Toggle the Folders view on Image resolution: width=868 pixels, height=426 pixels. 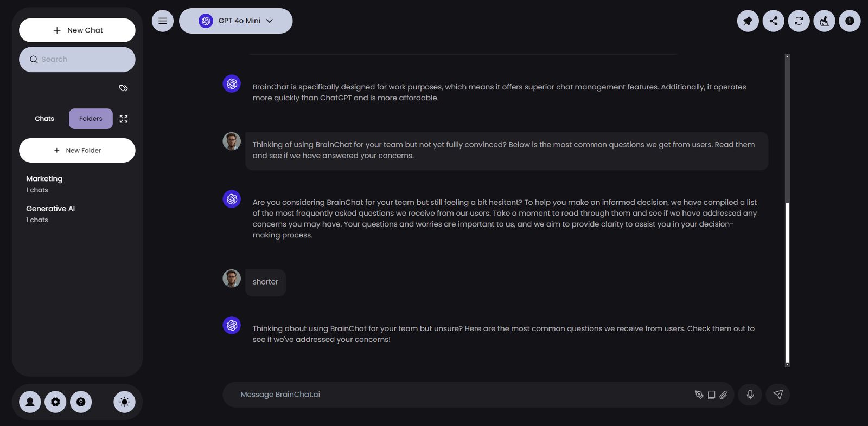(91, 119)
